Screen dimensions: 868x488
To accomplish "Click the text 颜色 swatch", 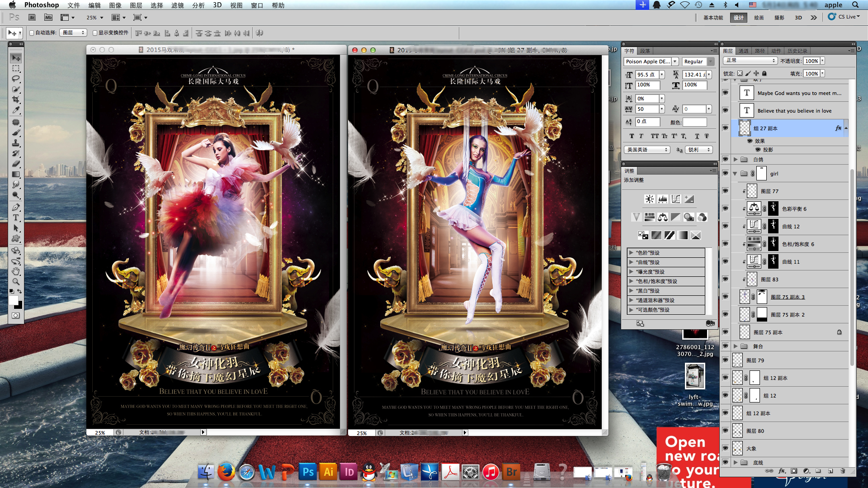I will 694,122.
